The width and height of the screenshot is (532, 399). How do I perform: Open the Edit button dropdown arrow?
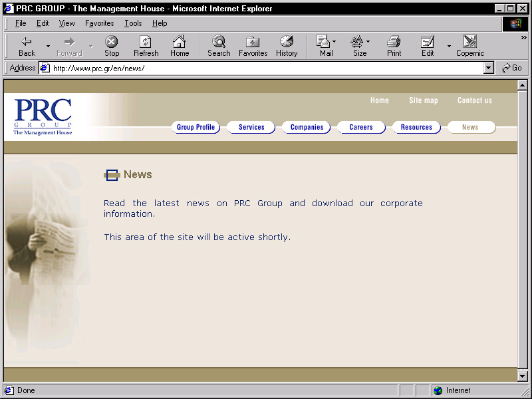click(x=450, y=46)
